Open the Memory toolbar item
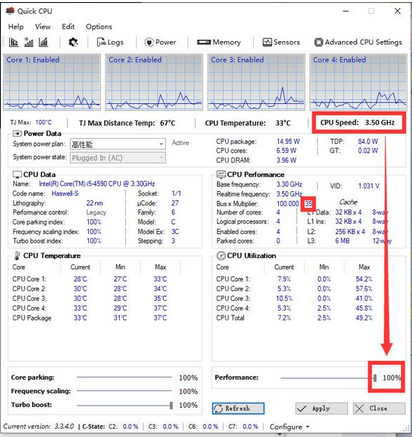 click(x=219, y=42)
